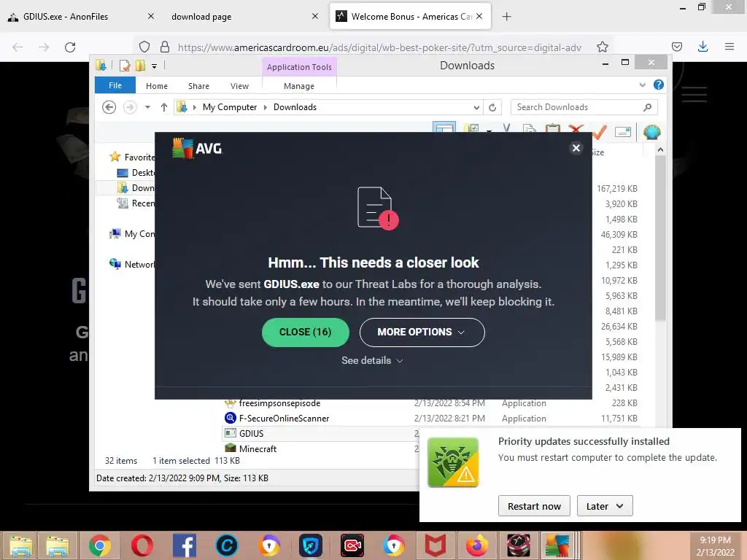
Task: Go forward in the Downloads explorer window
Action: click(130, 107)
